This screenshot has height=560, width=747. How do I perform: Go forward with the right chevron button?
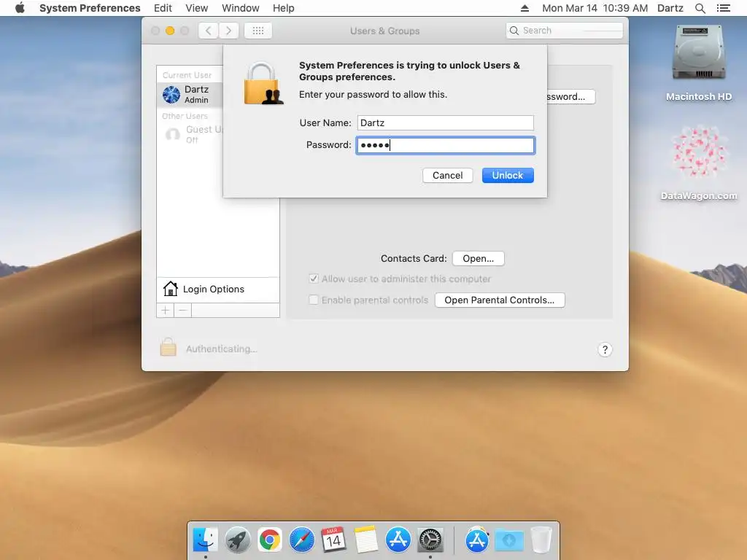(228, 31)
